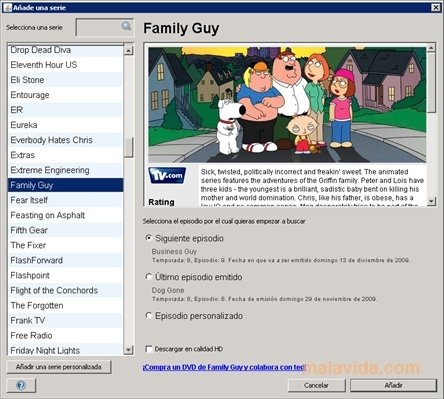Viewport: 444px width, 399px height.
Task: Click the scroll down arrow of series list
Action: coord(128,350)
